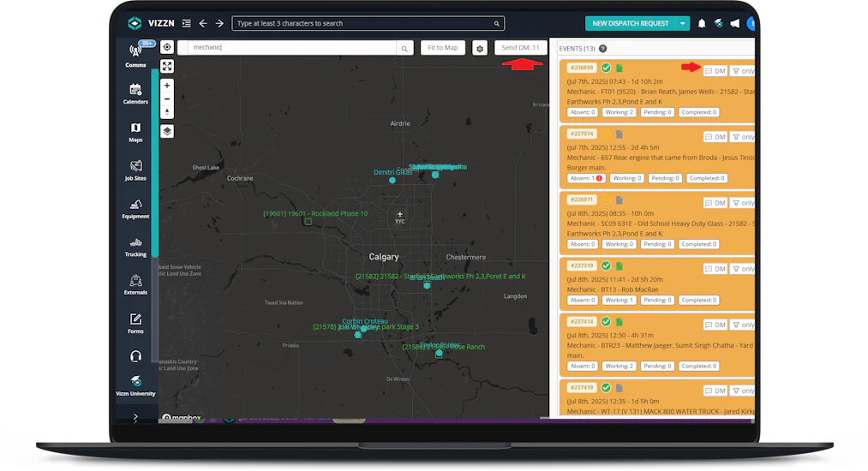The height and width of the screenshot is (471, 868).
Task: Toggle the 'only' filter on event #236859
Action: (x=743, y=70)
